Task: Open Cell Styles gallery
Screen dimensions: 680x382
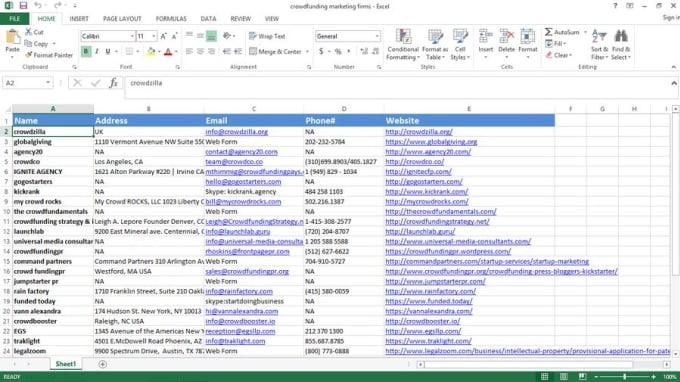Action: (x=460, y=44)
